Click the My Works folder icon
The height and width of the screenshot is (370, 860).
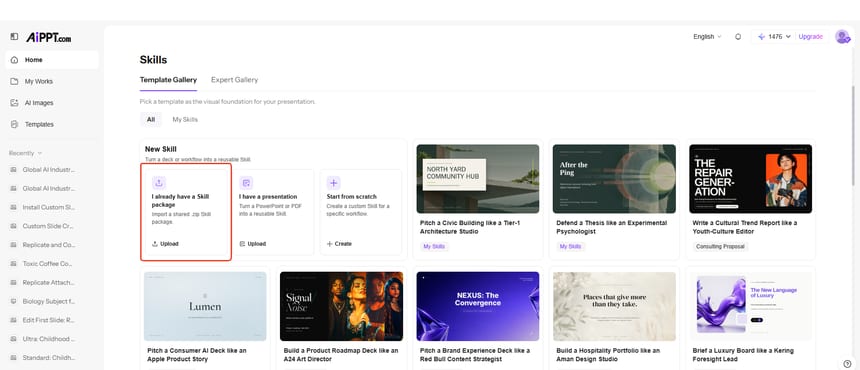coord(14,81)
